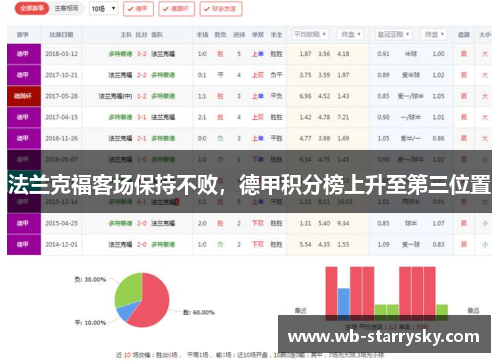Click the date 2015-04-25

(x=61, y=223)
